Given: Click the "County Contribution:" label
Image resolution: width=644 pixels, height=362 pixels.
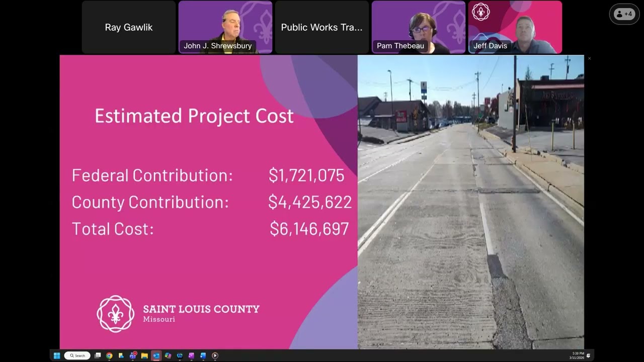Looking at the screenshot, I should pos(150,202).
